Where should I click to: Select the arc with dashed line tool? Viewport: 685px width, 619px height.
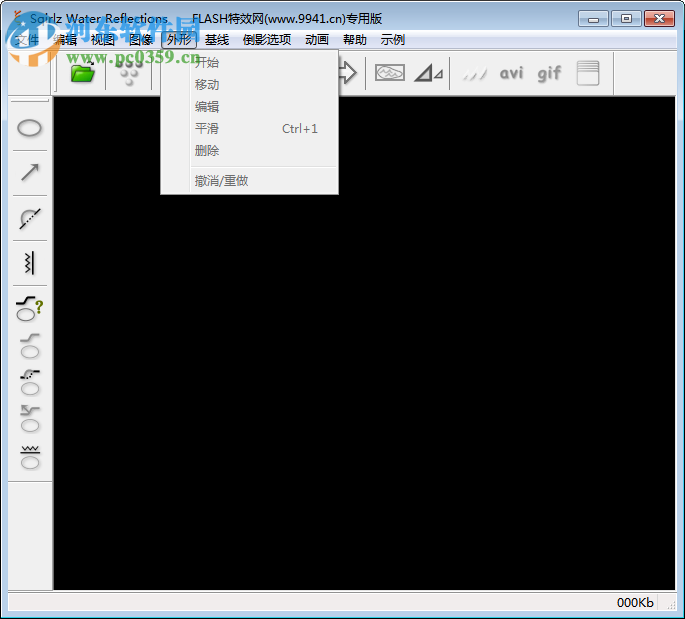(x=30, y=218)
